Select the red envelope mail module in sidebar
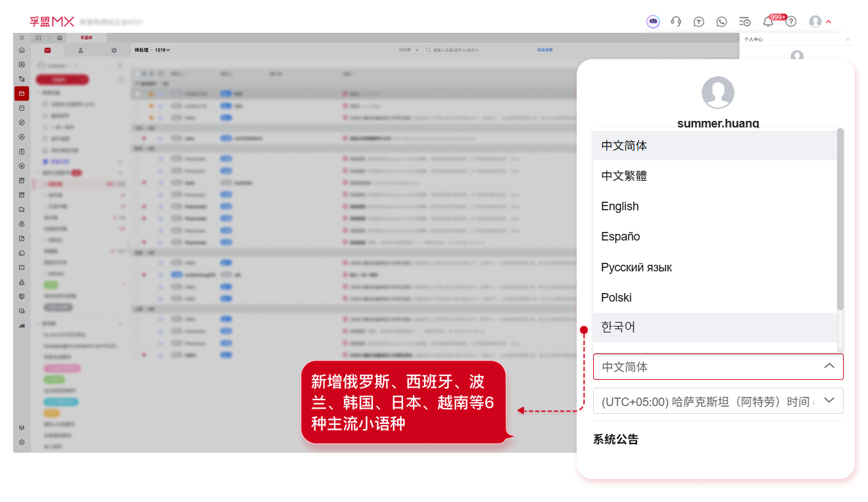 (x=21, y=93)
